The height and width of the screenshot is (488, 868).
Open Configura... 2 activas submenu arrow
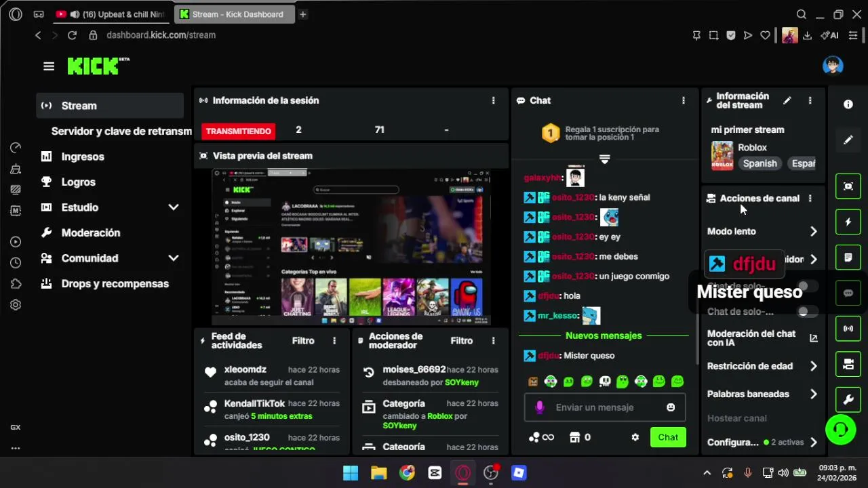click(813, 443)
